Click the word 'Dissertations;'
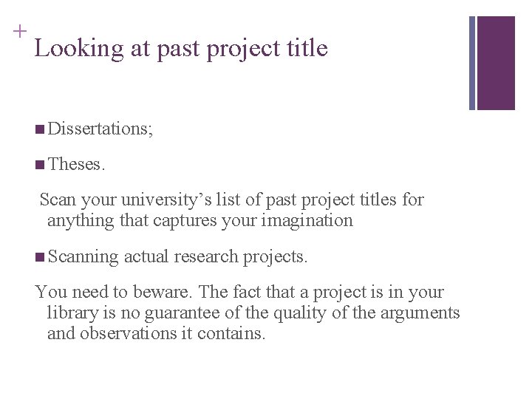 pos(100,129)
